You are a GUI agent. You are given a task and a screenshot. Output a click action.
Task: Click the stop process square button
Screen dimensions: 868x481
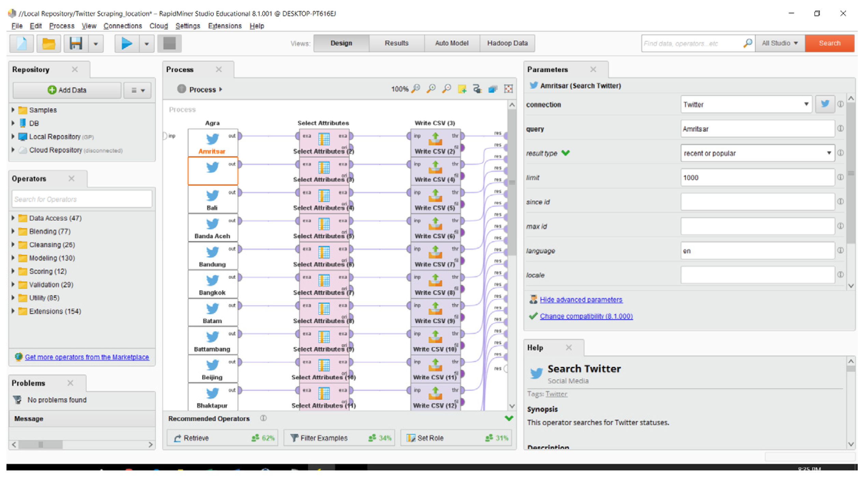click(169, 43)
